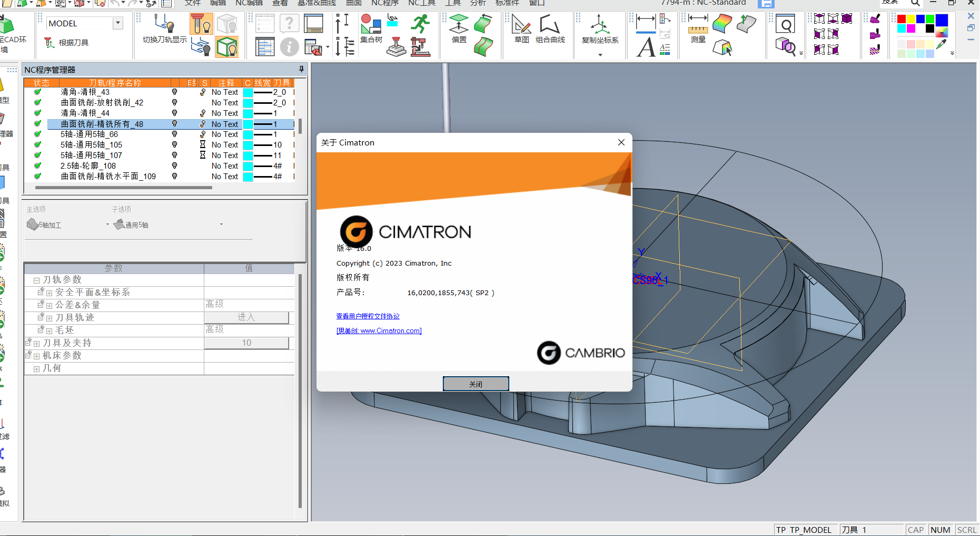Open the 5轴加工 main option selector

[x=68, y=225]
